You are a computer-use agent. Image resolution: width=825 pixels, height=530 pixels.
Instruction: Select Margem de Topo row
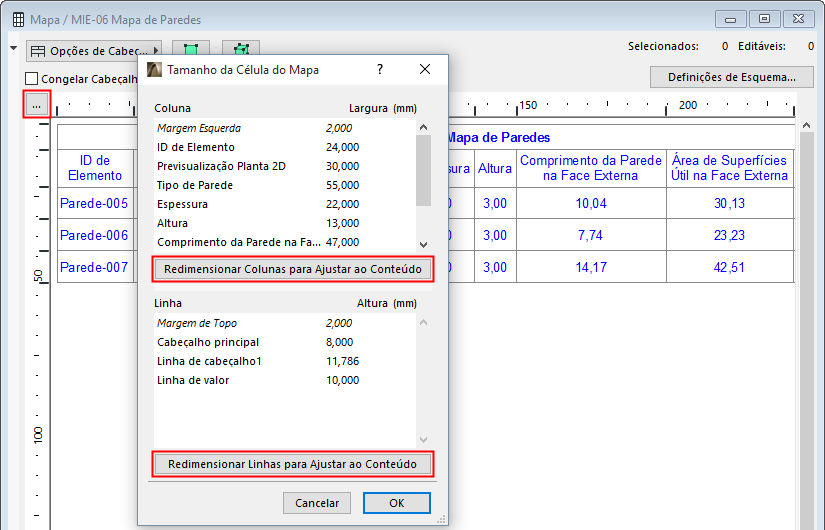point(285,323)
